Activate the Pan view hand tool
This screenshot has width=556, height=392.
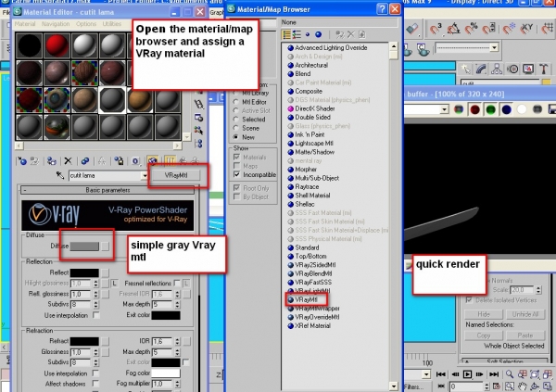tap(522, 386)
